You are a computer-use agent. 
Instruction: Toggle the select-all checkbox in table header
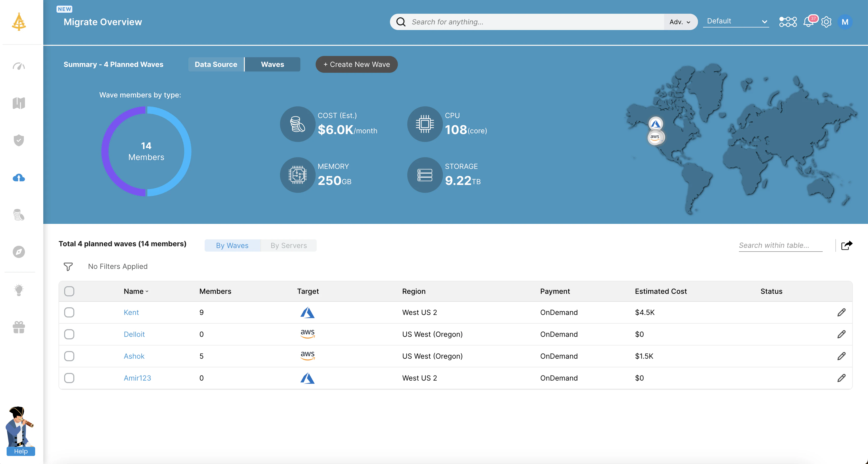pos(69,291)
